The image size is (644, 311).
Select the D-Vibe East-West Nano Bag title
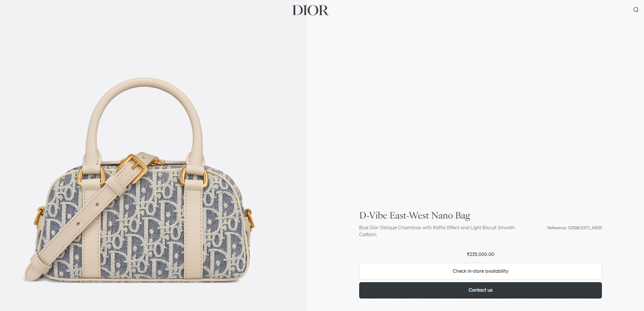coord(415,216)
